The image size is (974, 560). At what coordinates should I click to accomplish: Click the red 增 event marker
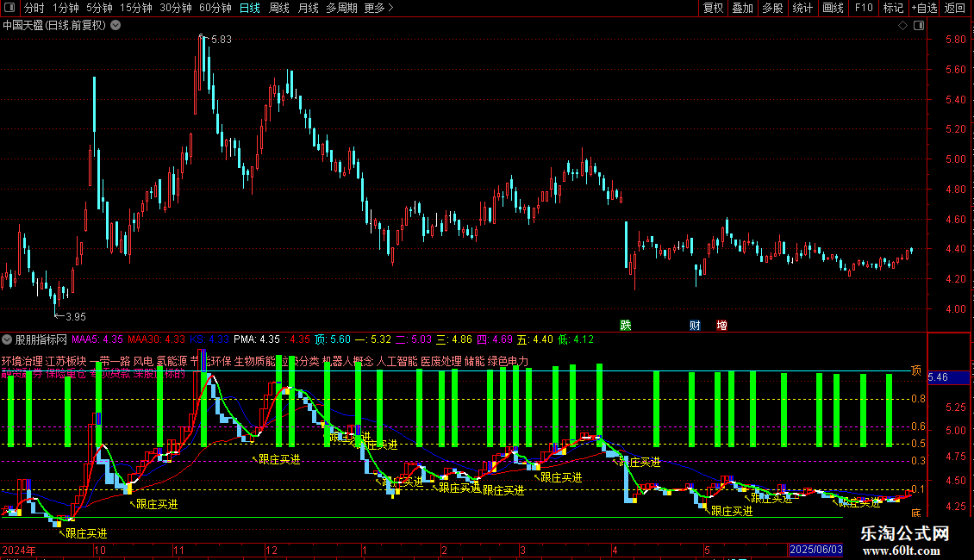[x=721, y=326]
